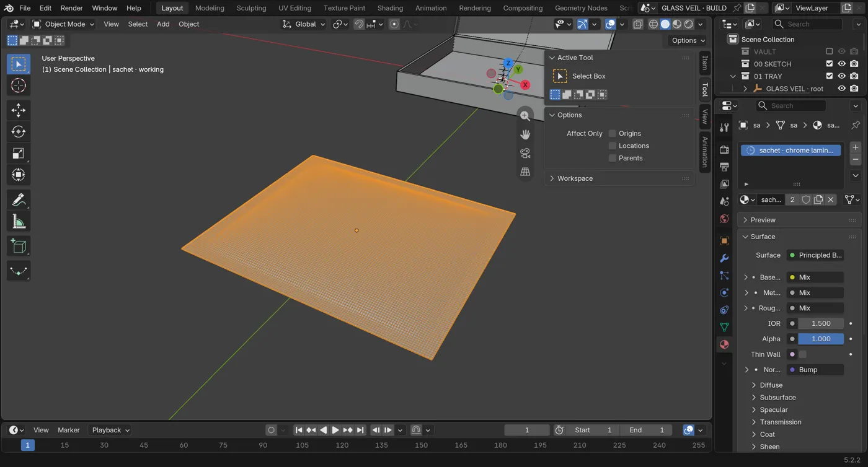Toggle the Thin Wall checkbox
Viewport: 868px width, 467px height.
(x=802, y=354)
